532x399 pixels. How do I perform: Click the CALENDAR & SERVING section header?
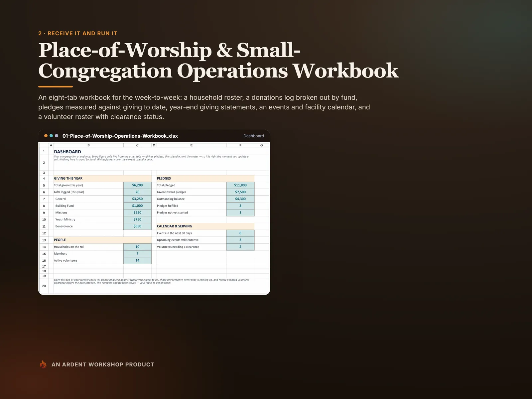point(205,226)
